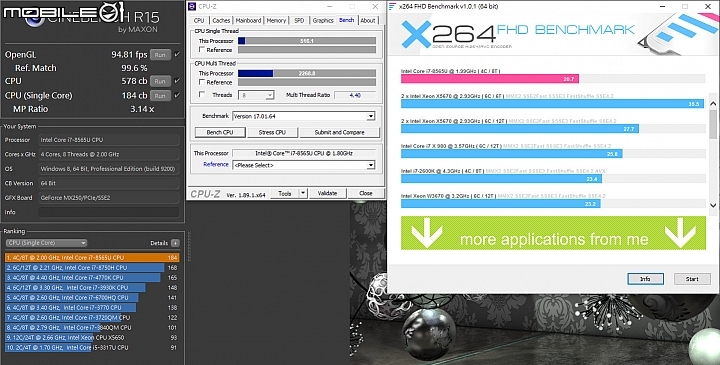Select the Xeon X5650 ranking row

[92, 337]
